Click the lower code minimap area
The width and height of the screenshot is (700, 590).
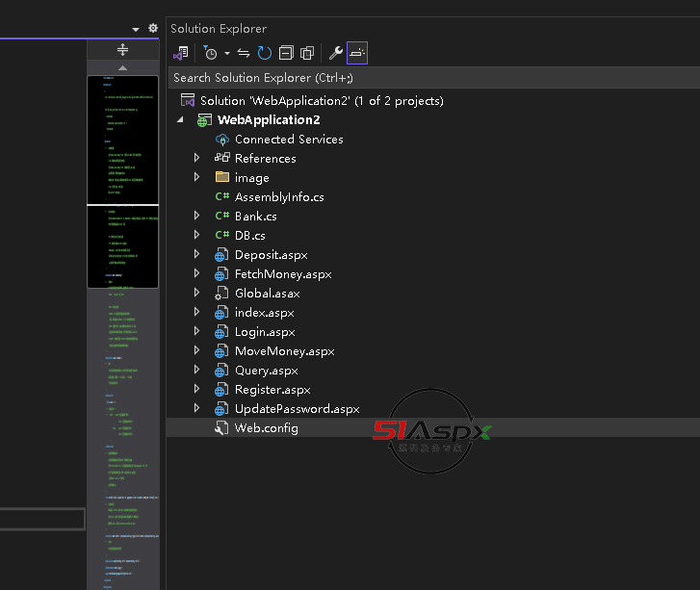pyautogui.click(x=123, y=439)
